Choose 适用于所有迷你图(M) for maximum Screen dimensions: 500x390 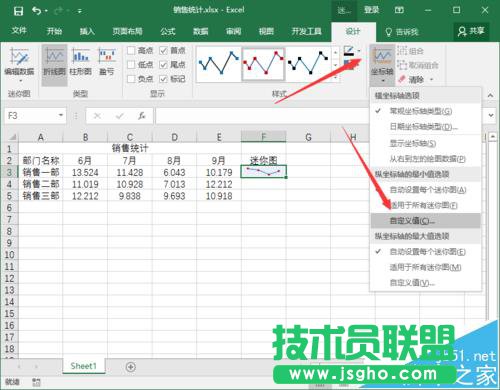[425, 267]
